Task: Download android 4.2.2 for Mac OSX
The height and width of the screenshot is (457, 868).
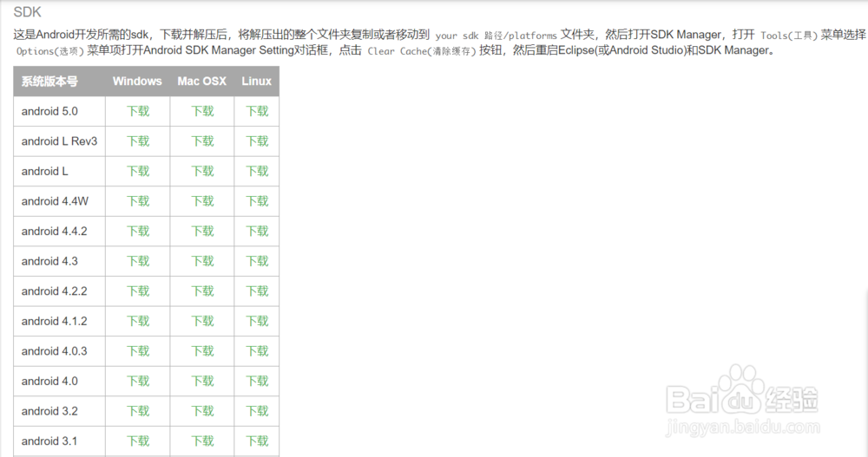Action: pyautogui.click(x=202, y=291)
